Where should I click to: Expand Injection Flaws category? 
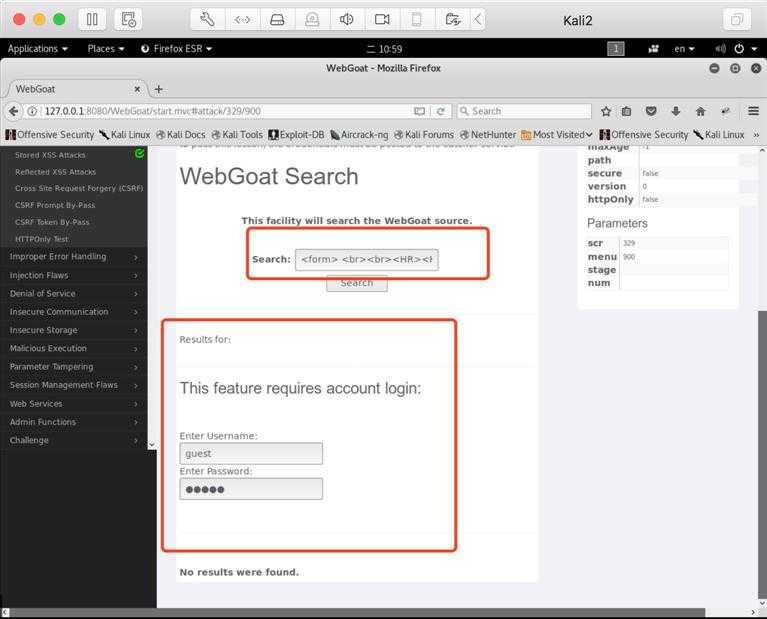pos(73,275)
